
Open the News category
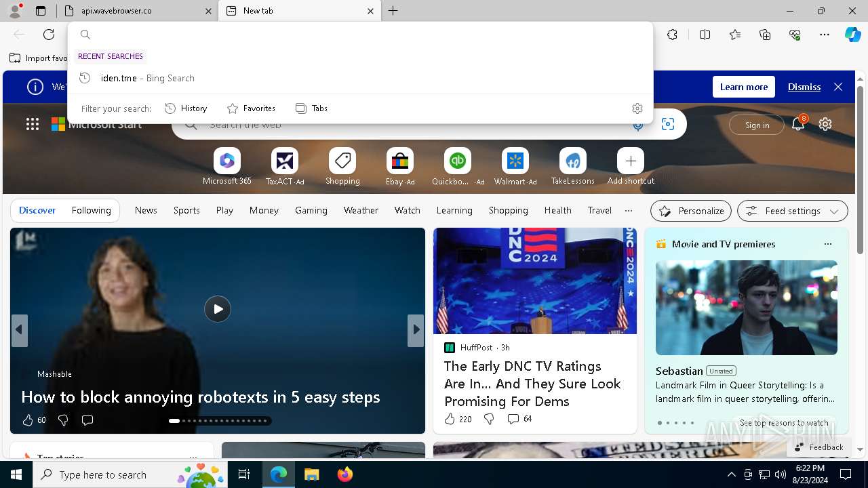[x=146, y=210]
